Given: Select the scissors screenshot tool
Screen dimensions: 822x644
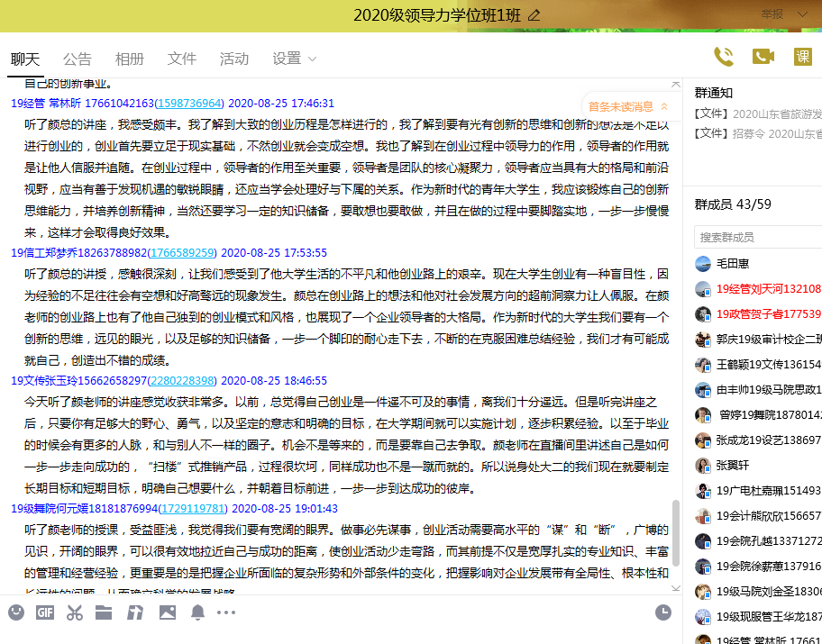Looking at the screenshot, I should coord(75,612).
